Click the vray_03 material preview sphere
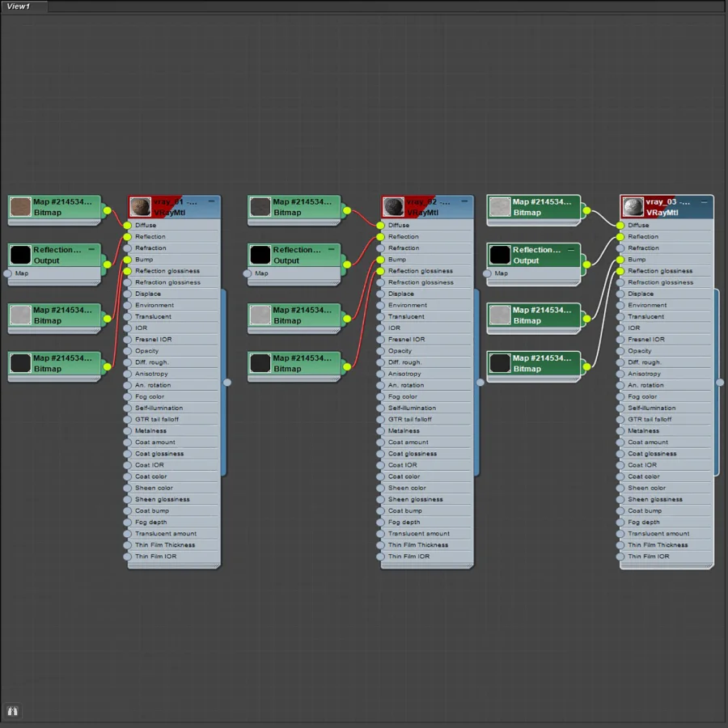 tap(633, 207)
